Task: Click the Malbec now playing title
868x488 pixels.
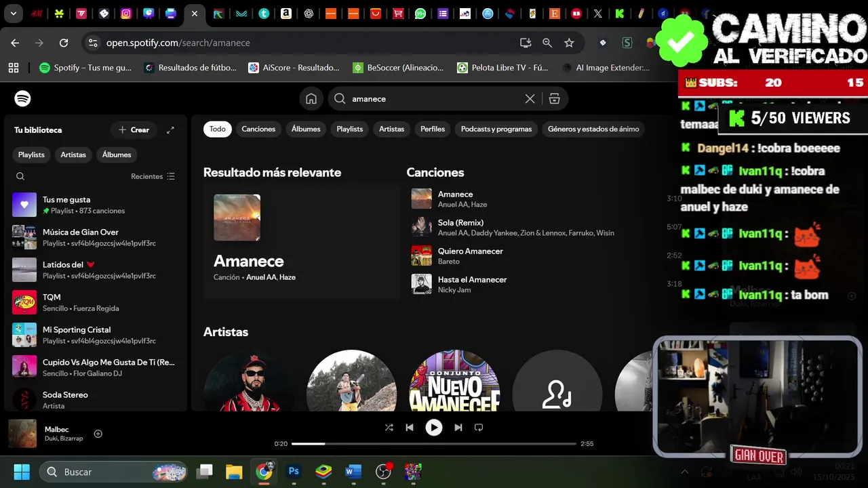Action: pyautogui.click(x=56, y=429)
